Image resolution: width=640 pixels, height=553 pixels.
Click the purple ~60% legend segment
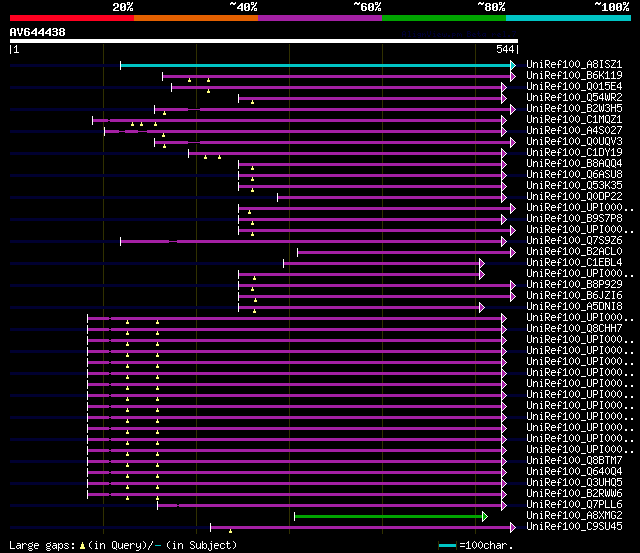[320, 18]
